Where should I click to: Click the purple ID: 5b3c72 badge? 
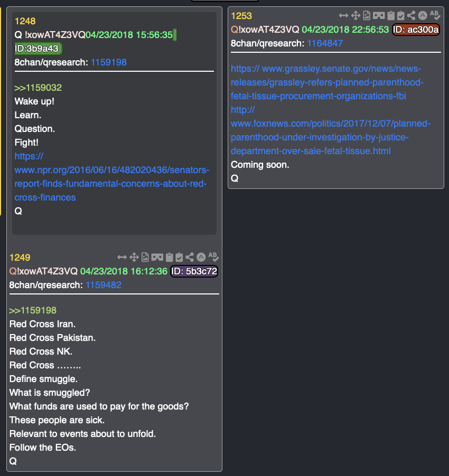(x=194, y=271)
